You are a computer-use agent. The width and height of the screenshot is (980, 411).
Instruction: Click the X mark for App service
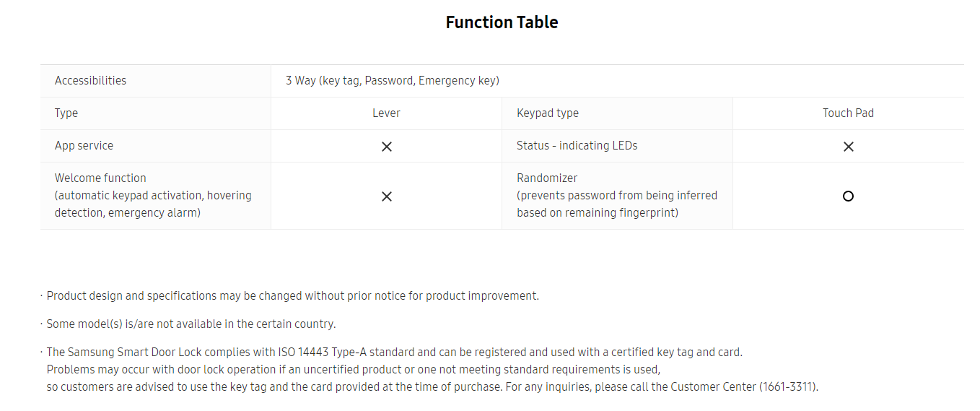[x=387, y=147]
